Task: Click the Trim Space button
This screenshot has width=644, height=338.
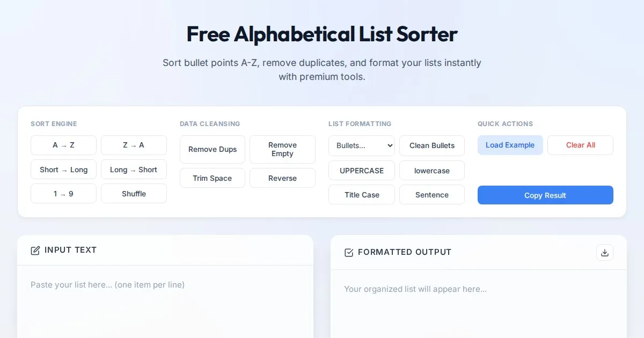Action: 212,178
